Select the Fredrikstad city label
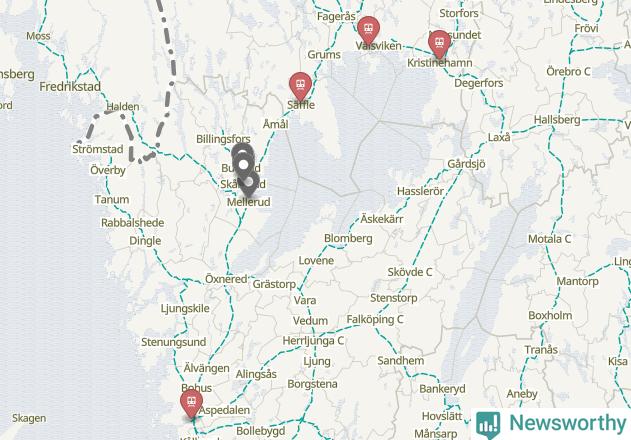Image resolution: width=631 pixels, height=440 pixels. tap(70, 87)
